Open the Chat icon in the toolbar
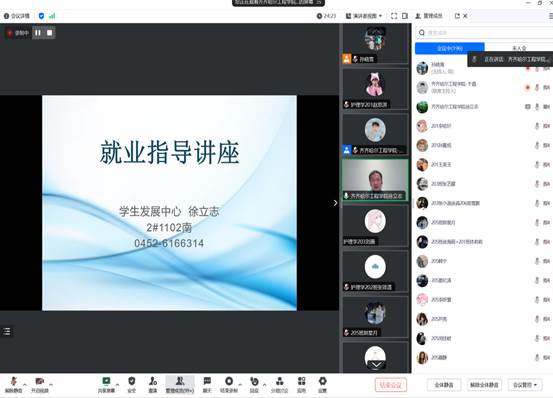Screen dimensions: 553x398 [x=207, y=385]
